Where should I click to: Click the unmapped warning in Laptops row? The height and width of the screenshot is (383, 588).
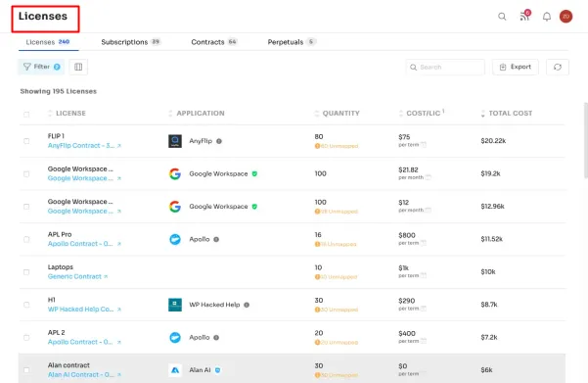(x=336, y=277)
